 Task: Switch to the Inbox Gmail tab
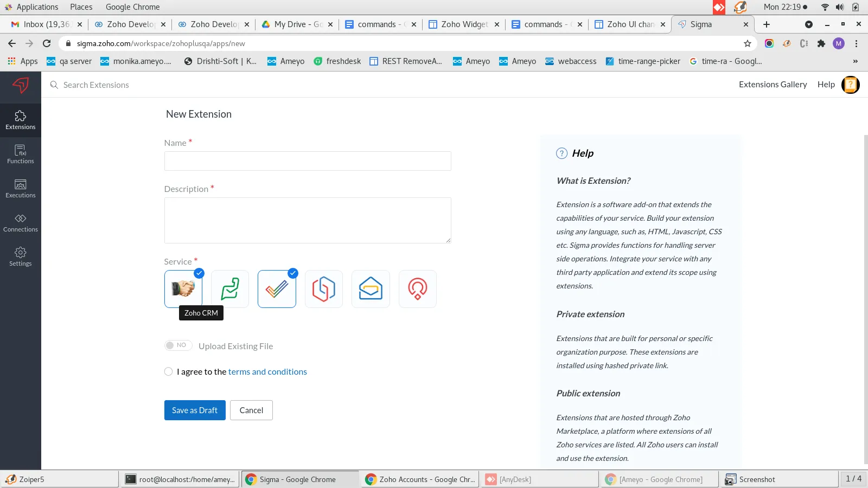tap(46, 24)
